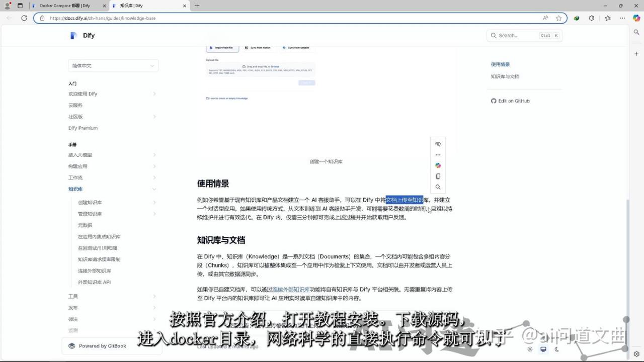644x362 pixels.
Task: Expand the 发布 section chevron
Action: [154, 308]
